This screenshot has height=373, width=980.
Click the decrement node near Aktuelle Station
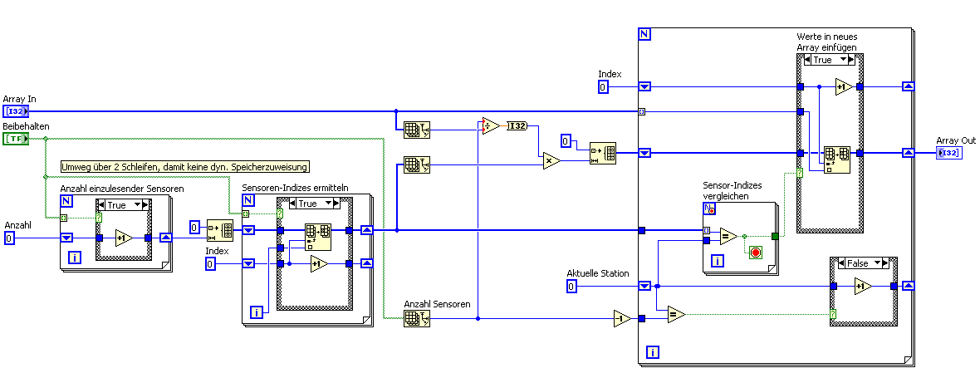coord(622,319)
